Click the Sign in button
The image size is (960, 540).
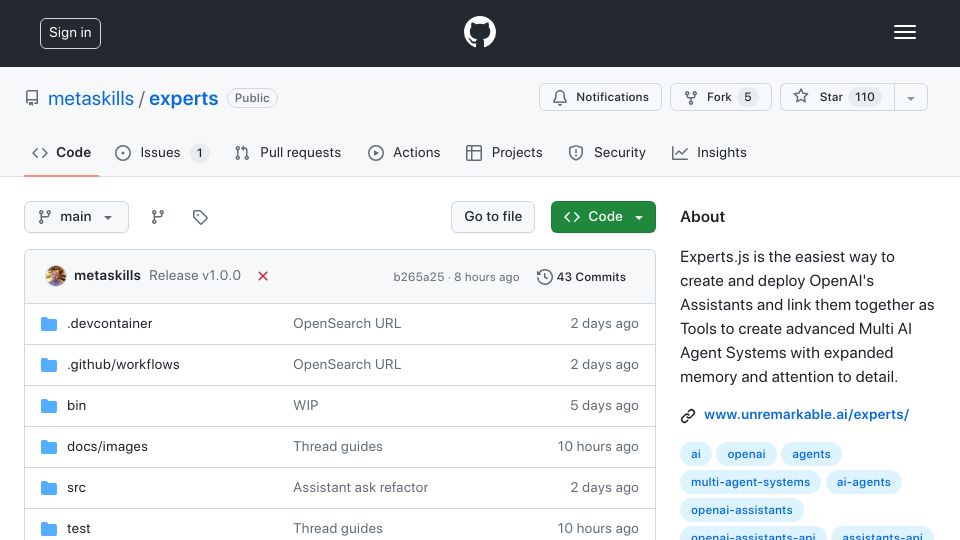tap(70, 33)
